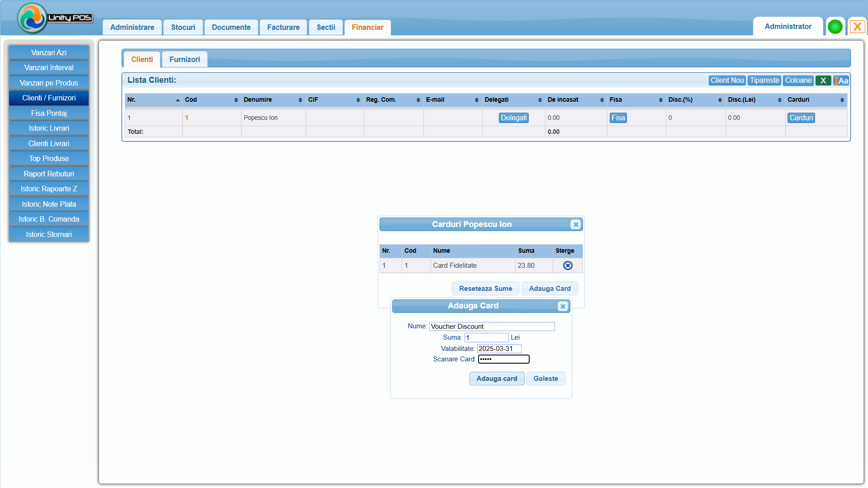Close the Adauga Card dialog

563,306
